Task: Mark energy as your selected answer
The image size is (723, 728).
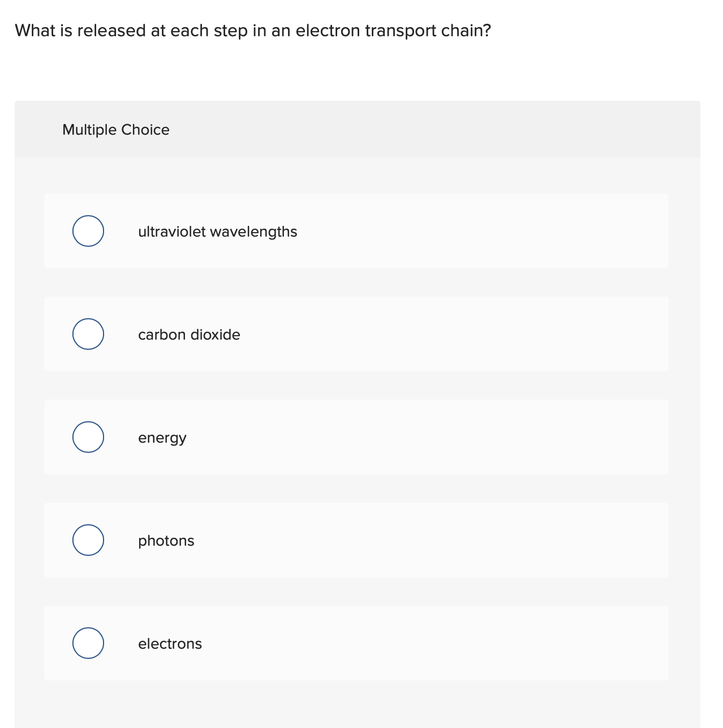Action: pyautogui.click(x=88, y=437)
